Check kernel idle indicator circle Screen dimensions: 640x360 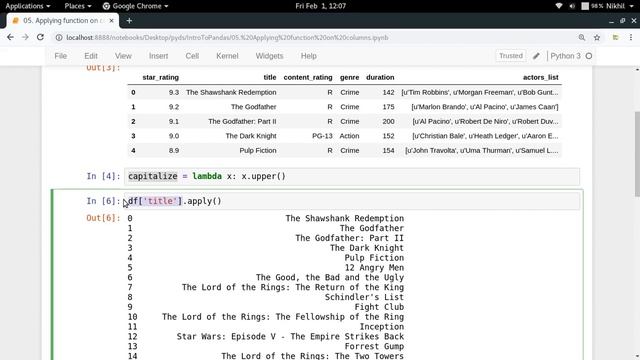[x=589, y=56]
